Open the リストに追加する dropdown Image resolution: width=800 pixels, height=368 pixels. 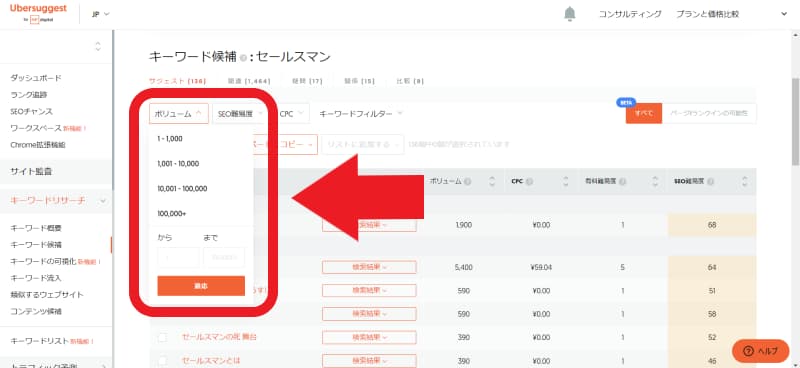pos(363,144)
